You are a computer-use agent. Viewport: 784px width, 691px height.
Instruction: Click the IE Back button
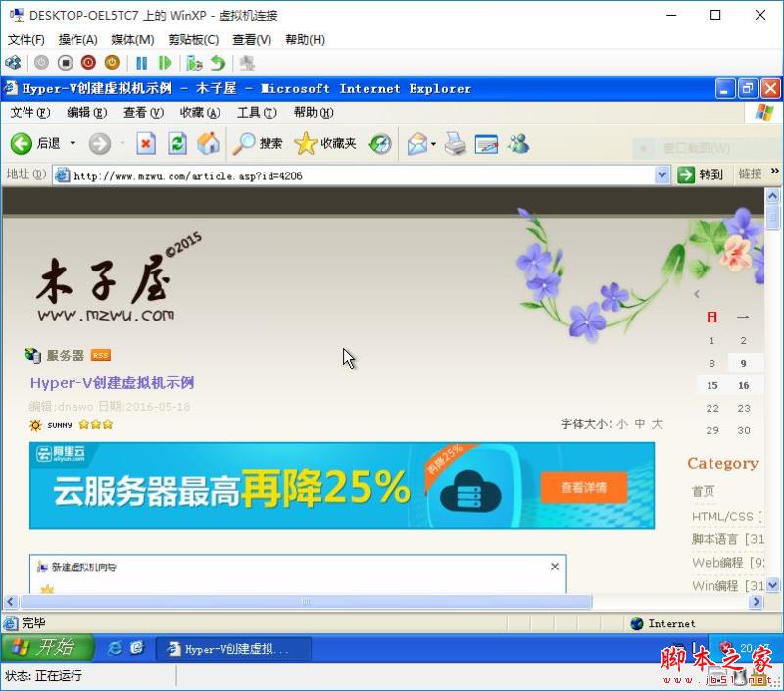point(35,144)
